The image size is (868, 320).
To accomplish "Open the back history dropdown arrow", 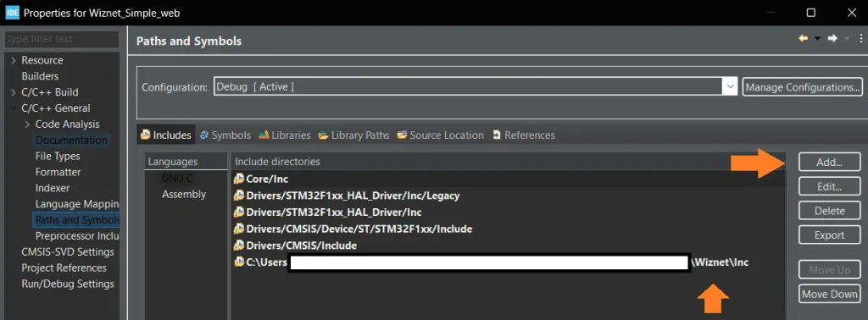I will tap(818, 39).
